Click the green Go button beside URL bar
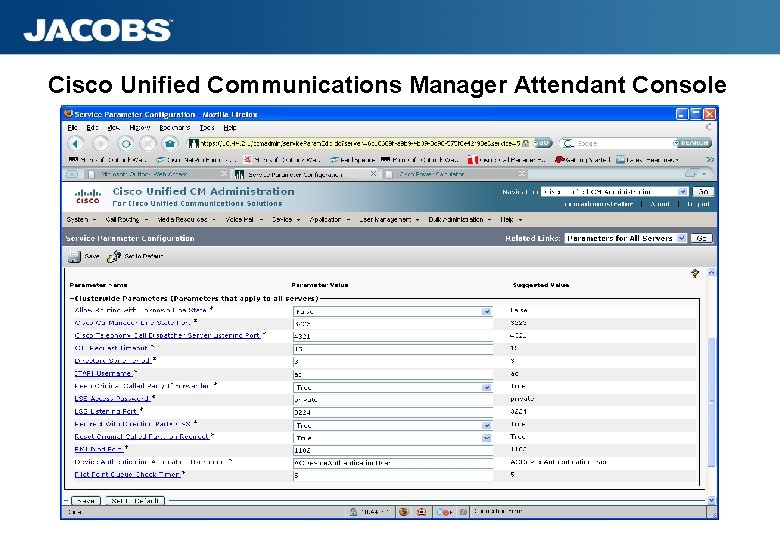The image size is (780, 540). [542, 143]
